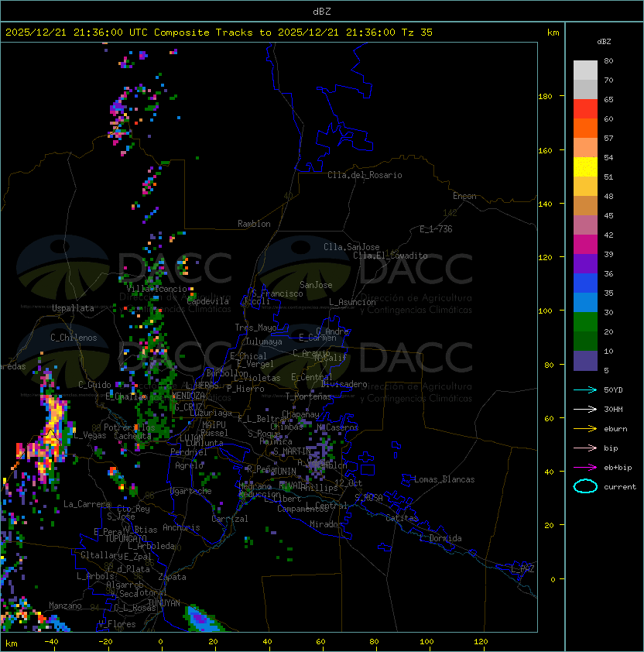Click the Ugarteche label
This screenshot has height=652, width=644.
pos(191,491)
